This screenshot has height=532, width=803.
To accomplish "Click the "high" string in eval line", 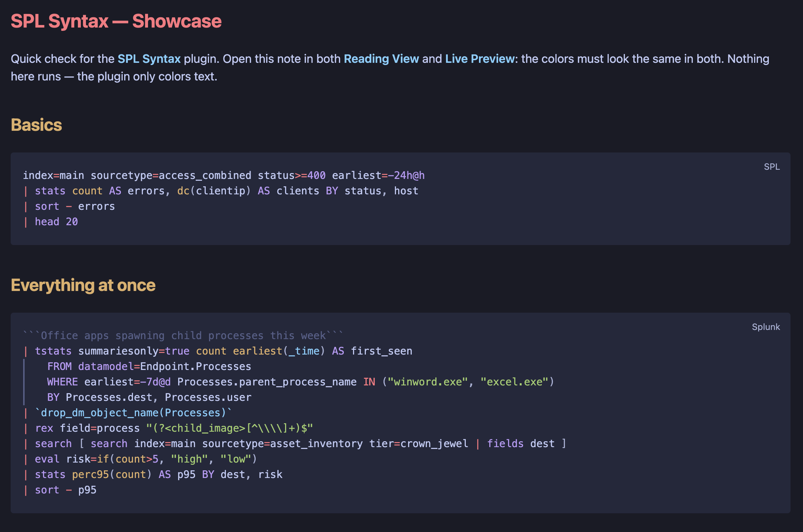I will click(190, 459).
